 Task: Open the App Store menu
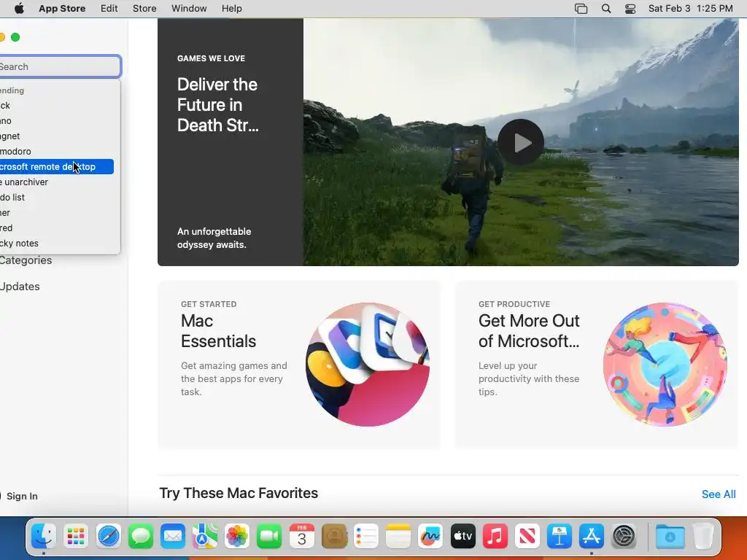[62, 9]
